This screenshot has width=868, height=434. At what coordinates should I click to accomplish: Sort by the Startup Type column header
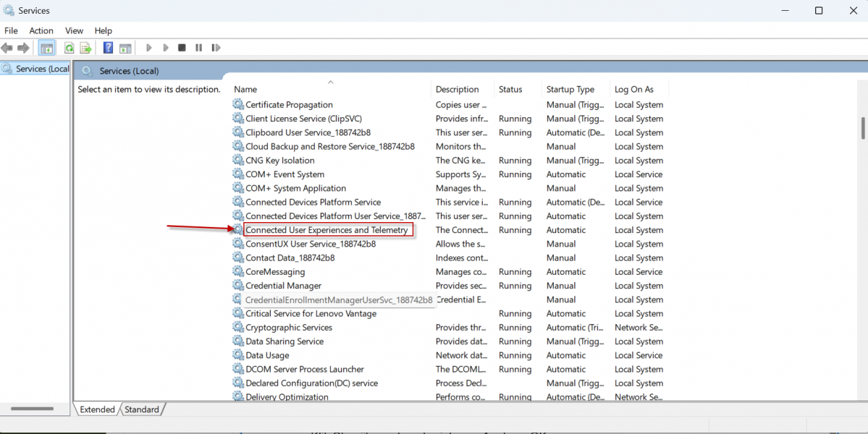tap(570, 90)
